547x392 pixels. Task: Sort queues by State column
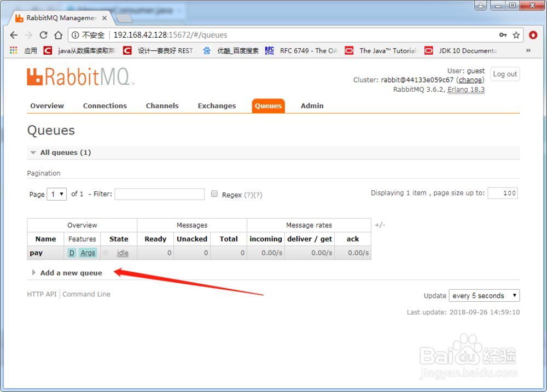pos(119,239)
